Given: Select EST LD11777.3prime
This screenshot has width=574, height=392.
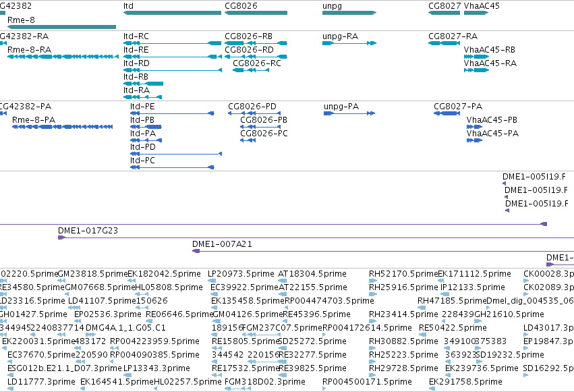Looking at the screenshot, I should [41, 382].
